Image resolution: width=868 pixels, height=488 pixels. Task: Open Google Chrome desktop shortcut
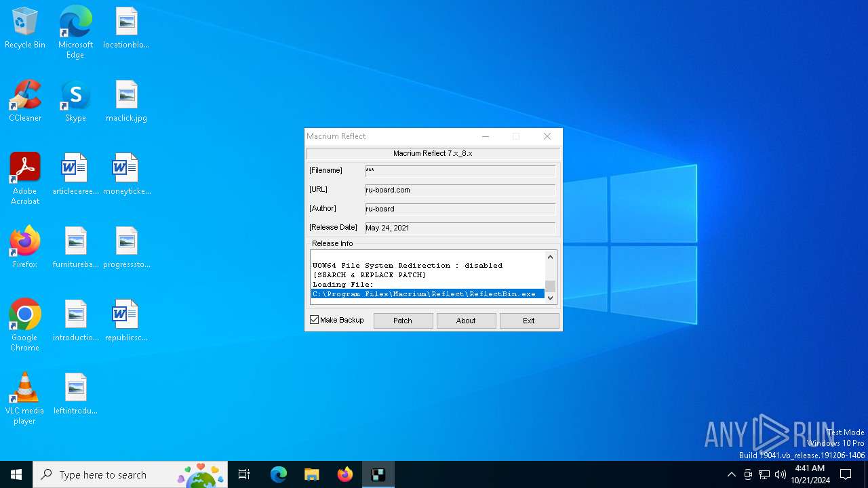coord(25,325)
